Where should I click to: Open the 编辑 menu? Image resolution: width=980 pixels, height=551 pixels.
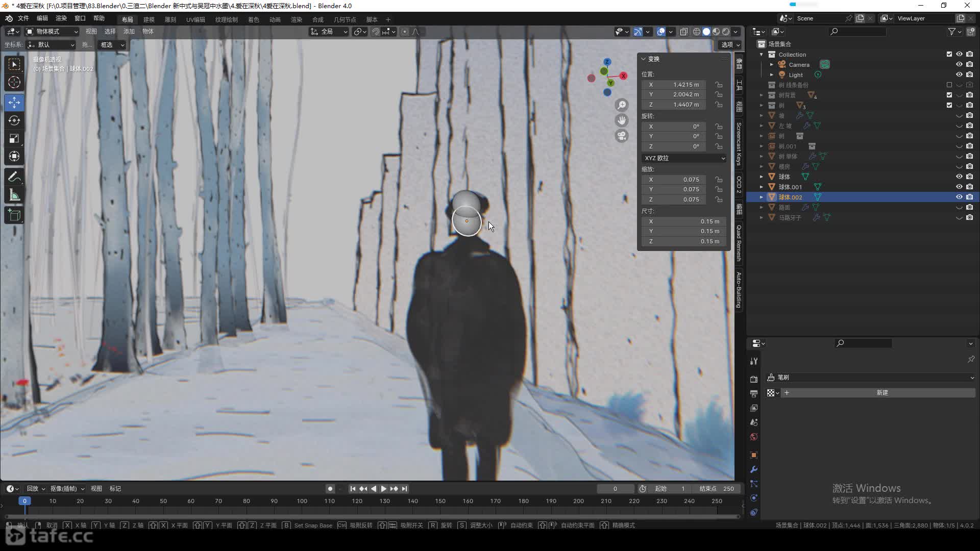point(42,18)
